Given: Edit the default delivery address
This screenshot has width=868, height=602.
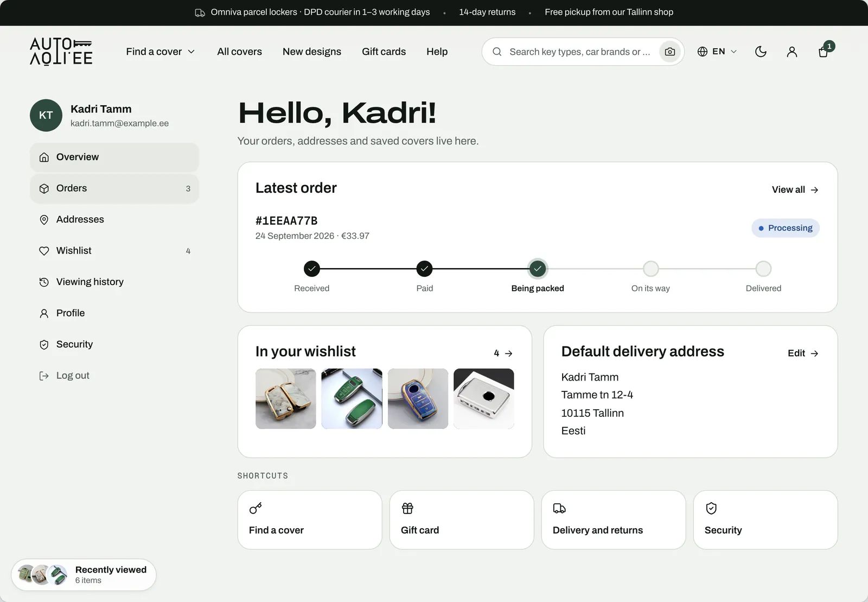Looking at the screenshot, I should click(x=803, y=353).
